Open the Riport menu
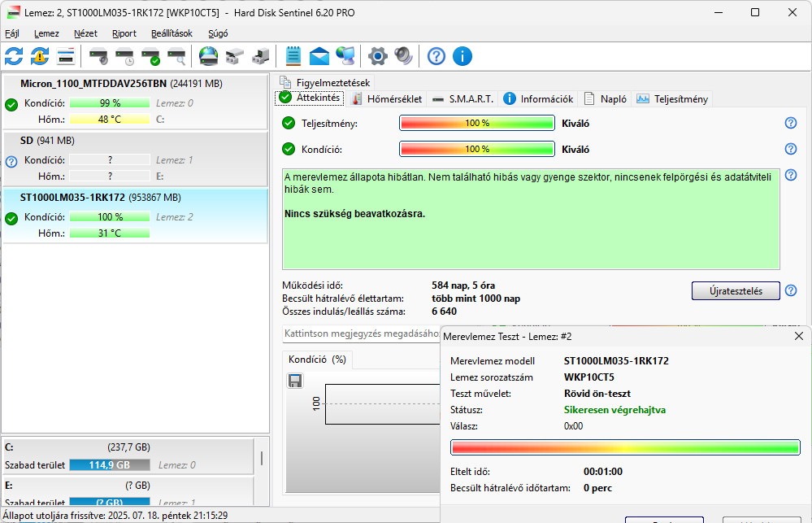This screenshot has width=812, height=523. (124, 33)
